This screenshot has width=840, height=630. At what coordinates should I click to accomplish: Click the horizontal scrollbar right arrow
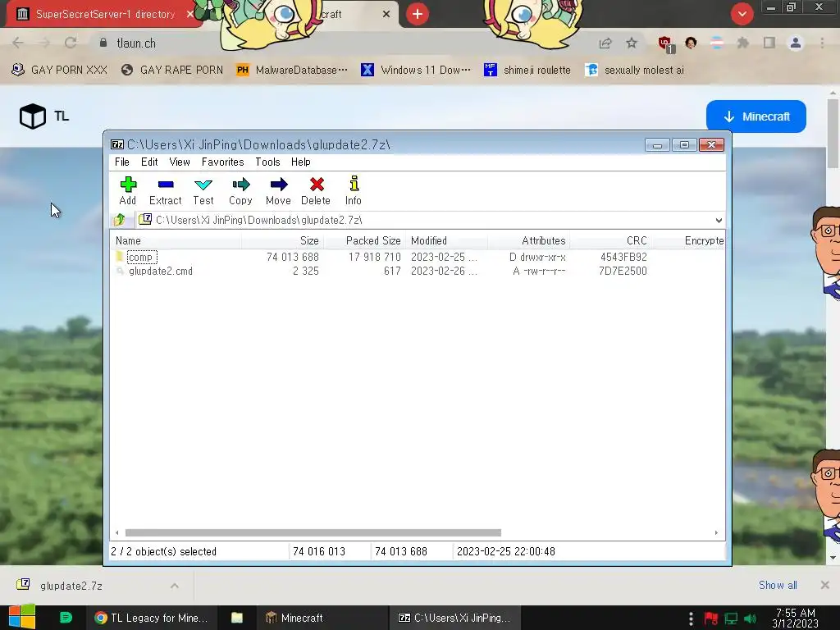(x=716, y=532)
